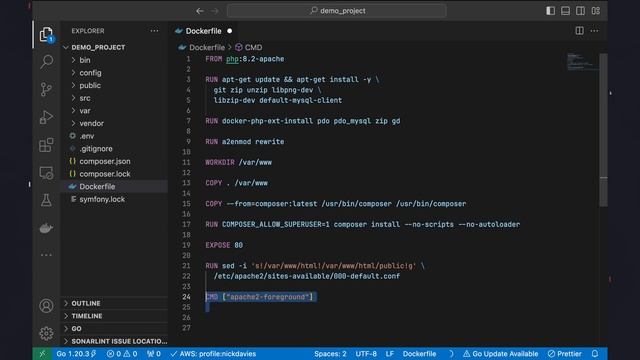Change indentation via Spaces: 2
Image resolution: width=640 pixels, height=360 pixels.
pos(330,354)
